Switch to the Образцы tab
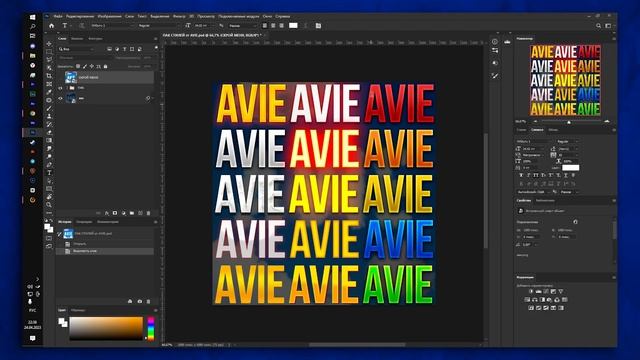The image size is (640, 360). coord(78,310)
